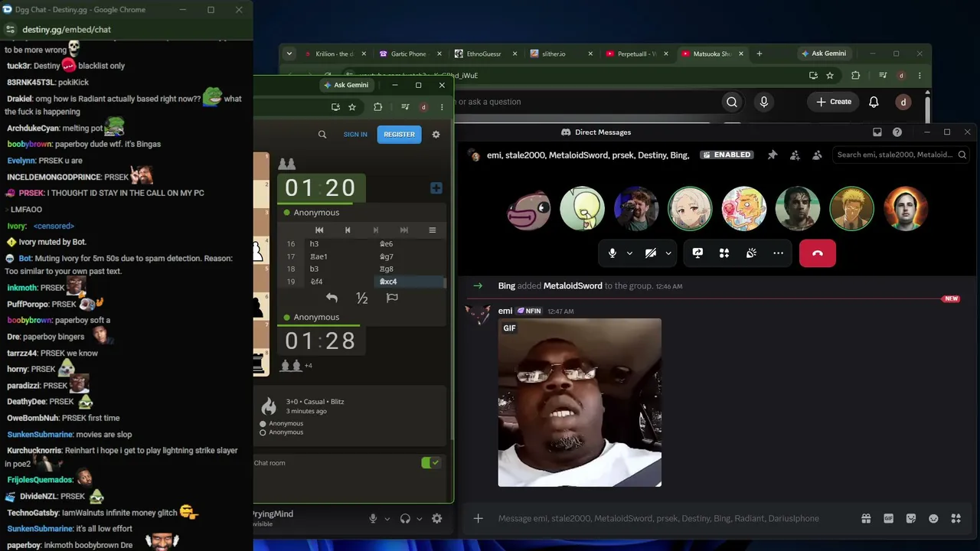Image resolution: width=980 pixels, height=551 pixels.
Task: Open more options in Discord call controls
Action: 778,253
